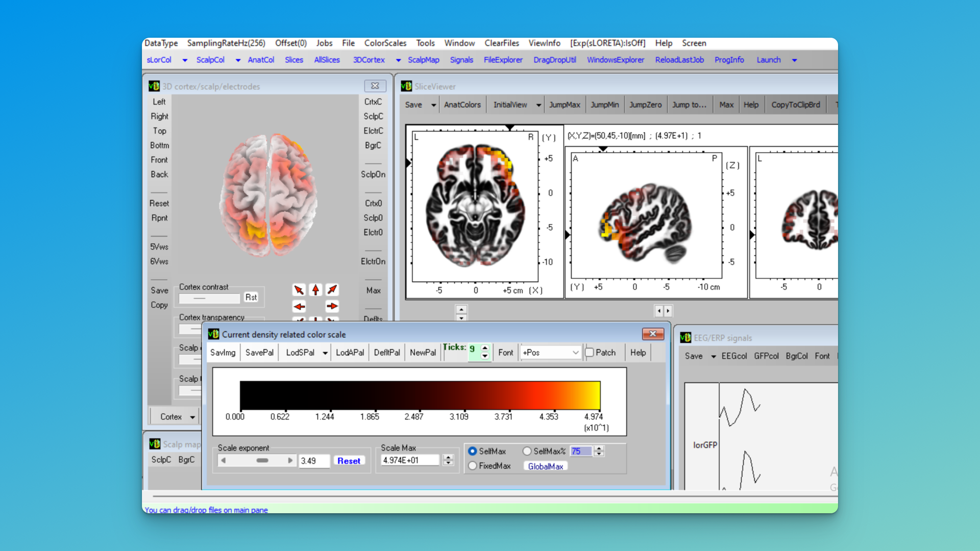Click the red right arrow rotation button
The height and width of the screenshot is (551, 980).
pos(332,307)
